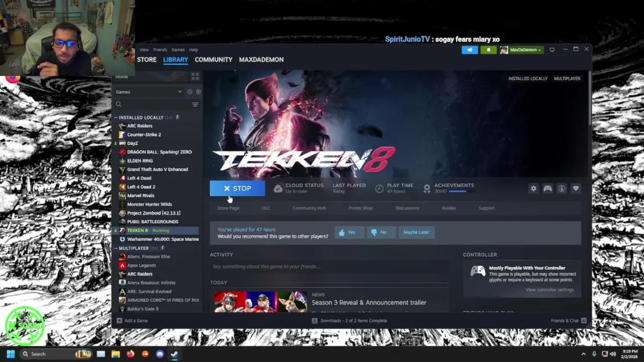644x362 pixels.
Task: Stop the running TEKKEN 8 game
Action: (237, 189)
